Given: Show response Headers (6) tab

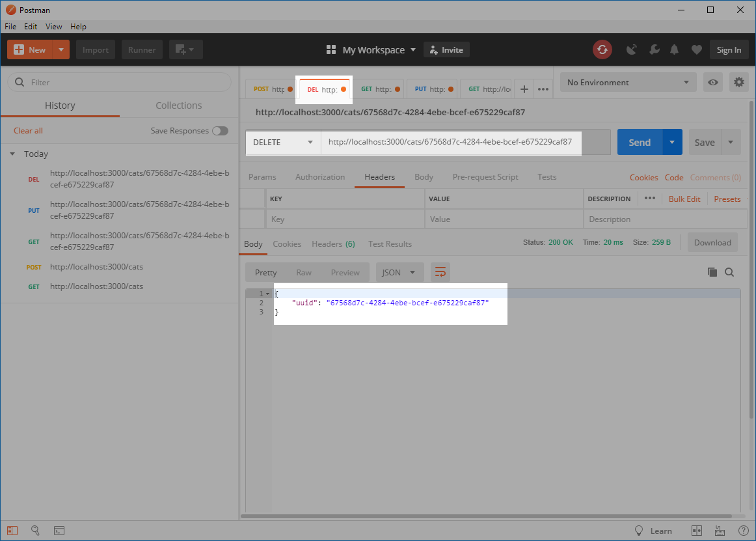Looking at the screenshot, I should pyautogui.click(x=333, y=244).
